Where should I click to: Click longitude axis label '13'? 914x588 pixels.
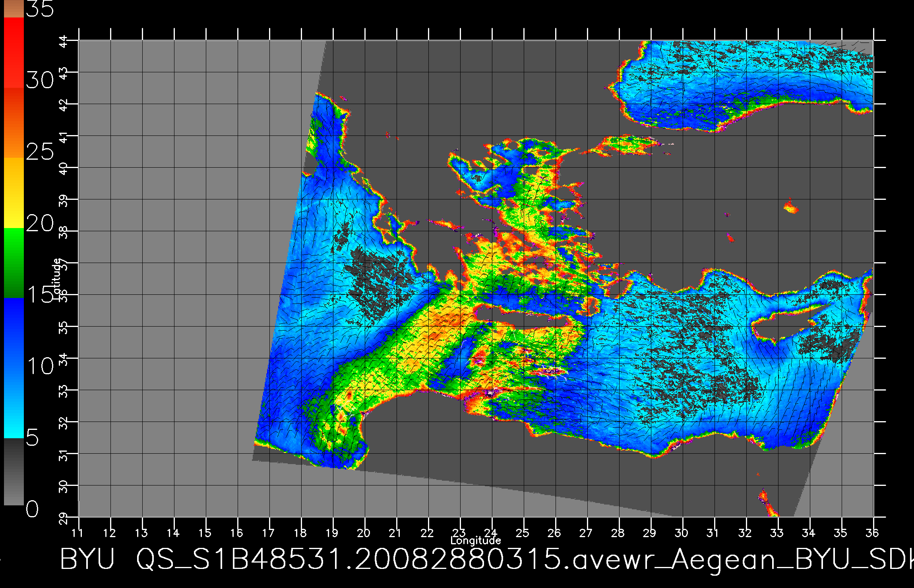141,533
